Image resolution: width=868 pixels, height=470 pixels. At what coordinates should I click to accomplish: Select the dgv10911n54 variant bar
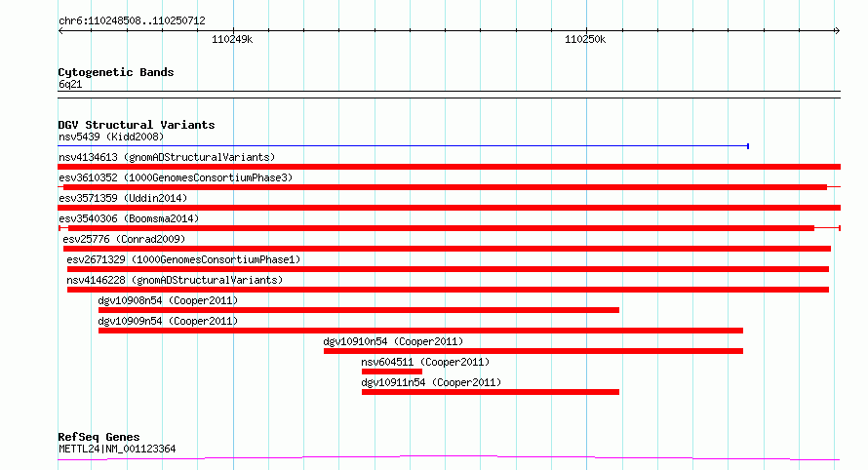pos(491,392)
